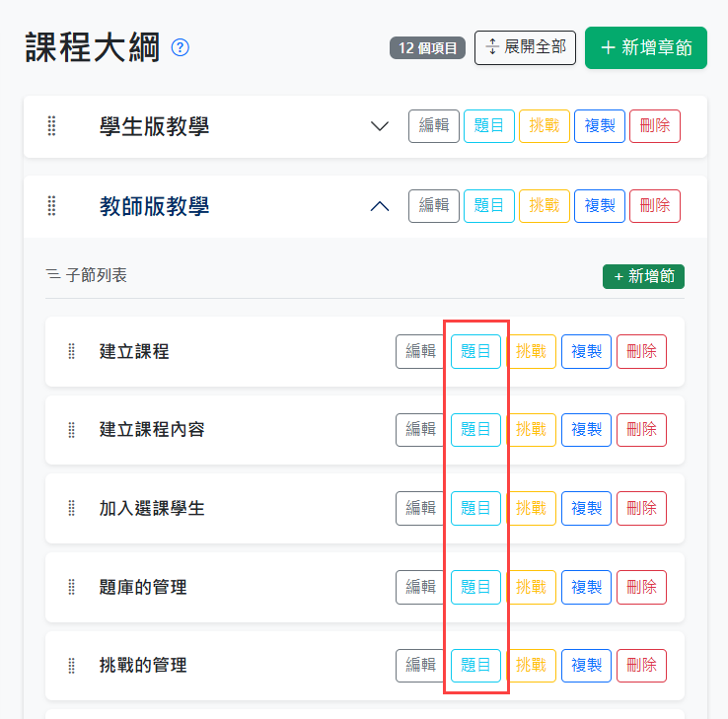
Task: Click drag handle for 挑戰的管理
Action: (71, 665)
